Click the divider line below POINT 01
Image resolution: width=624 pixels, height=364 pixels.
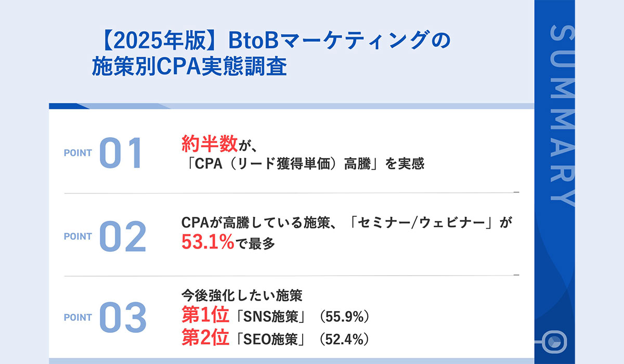click(x=291, y=193)
